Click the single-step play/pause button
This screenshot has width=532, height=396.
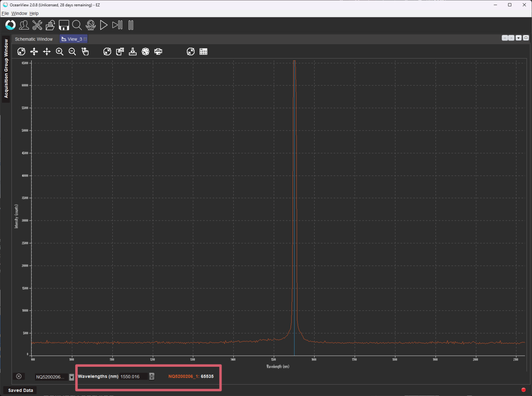point(117,25)
